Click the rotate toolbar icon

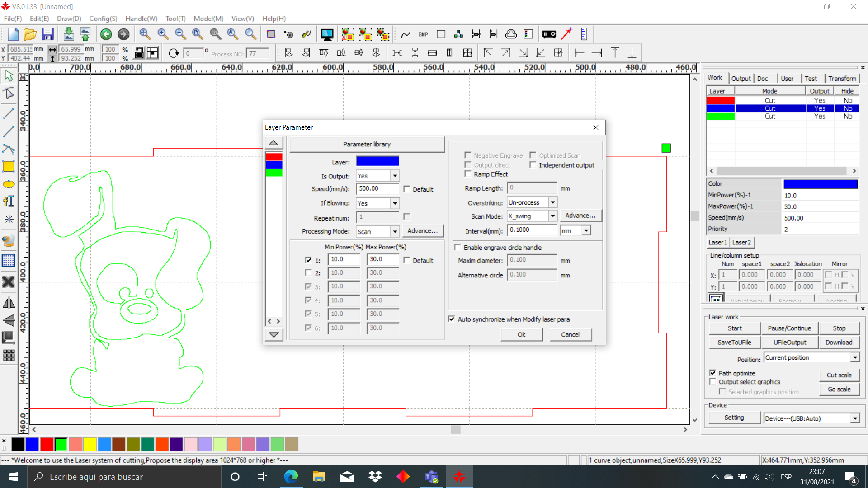click(174, 53)
